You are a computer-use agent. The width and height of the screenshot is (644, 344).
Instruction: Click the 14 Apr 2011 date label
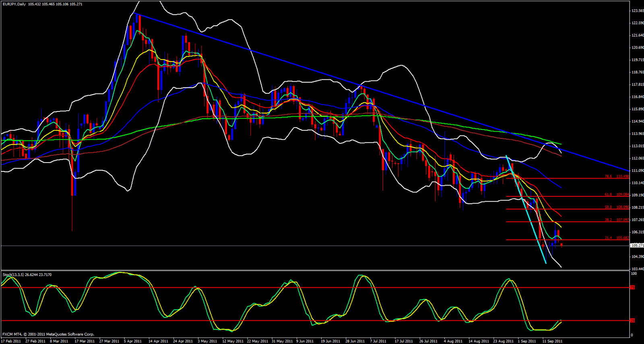[158, 341]
